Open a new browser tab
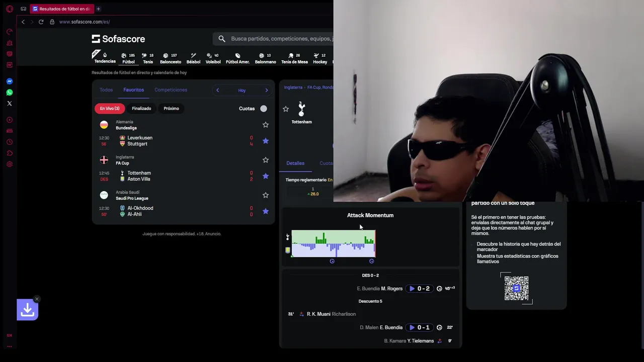644x362 pixels. pos(98,9)
